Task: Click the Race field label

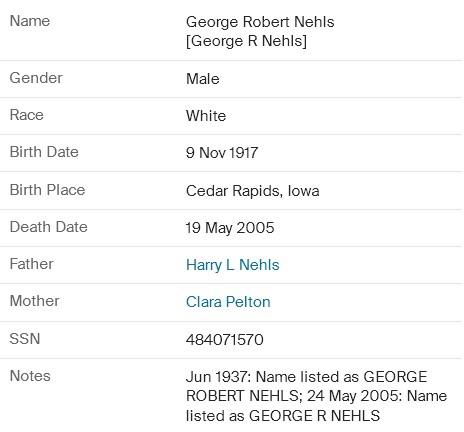Action: tap(27, 115)
